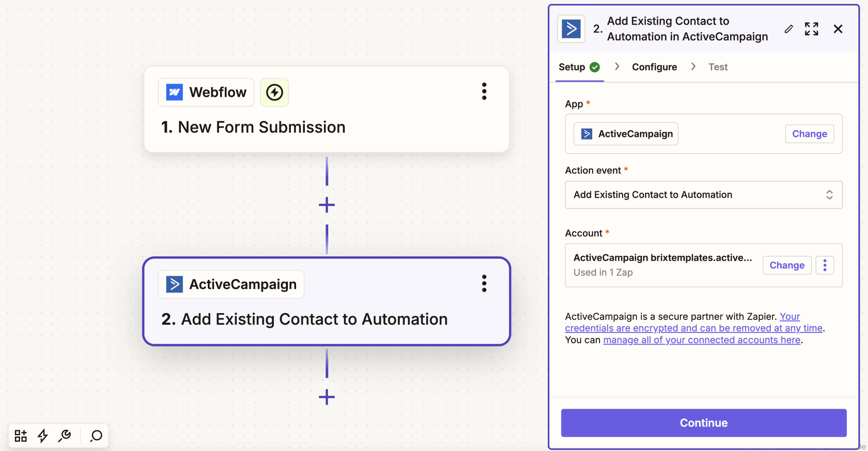Click the lightning bolt toolbar icon
868x451 pixels.
click(43, 436)
